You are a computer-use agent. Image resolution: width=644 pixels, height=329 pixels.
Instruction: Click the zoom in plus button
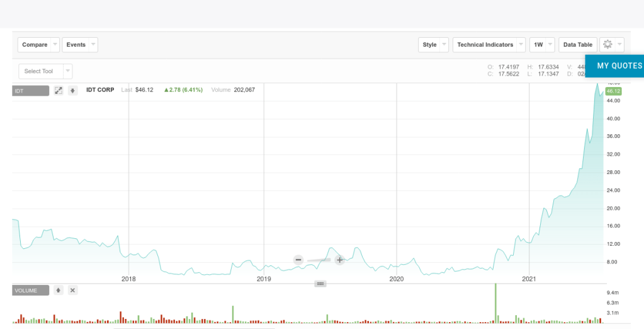coord(339,260)
